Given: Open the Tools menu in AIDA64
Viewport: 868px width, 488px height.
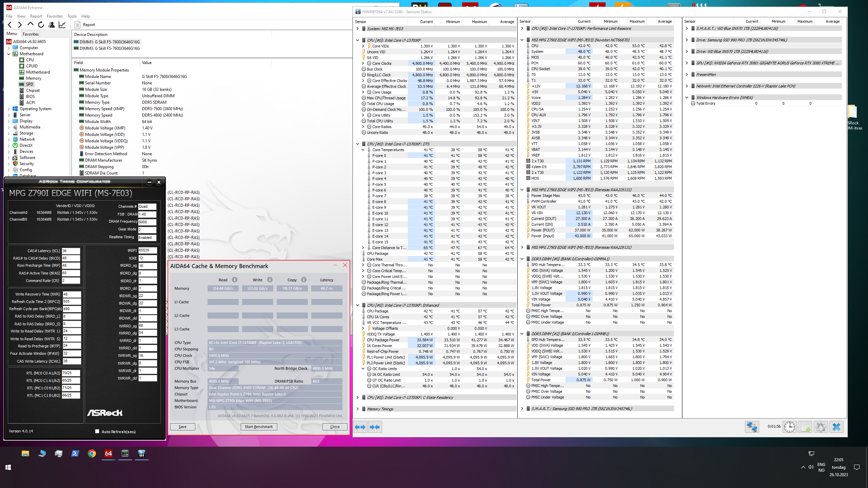Looking at the screenshot, I should click(72, 16).
